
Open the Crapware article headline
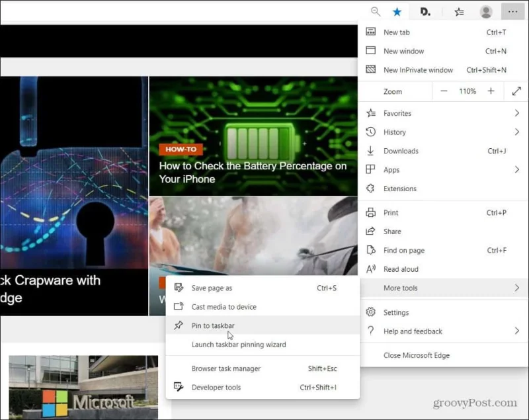tap(50, 289)
